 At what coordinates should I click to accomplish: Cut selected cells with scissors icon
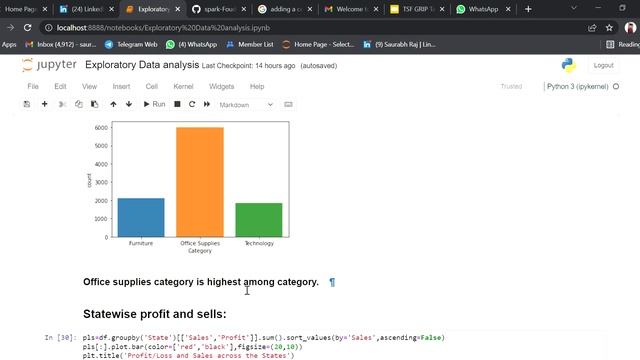(62, 104)
